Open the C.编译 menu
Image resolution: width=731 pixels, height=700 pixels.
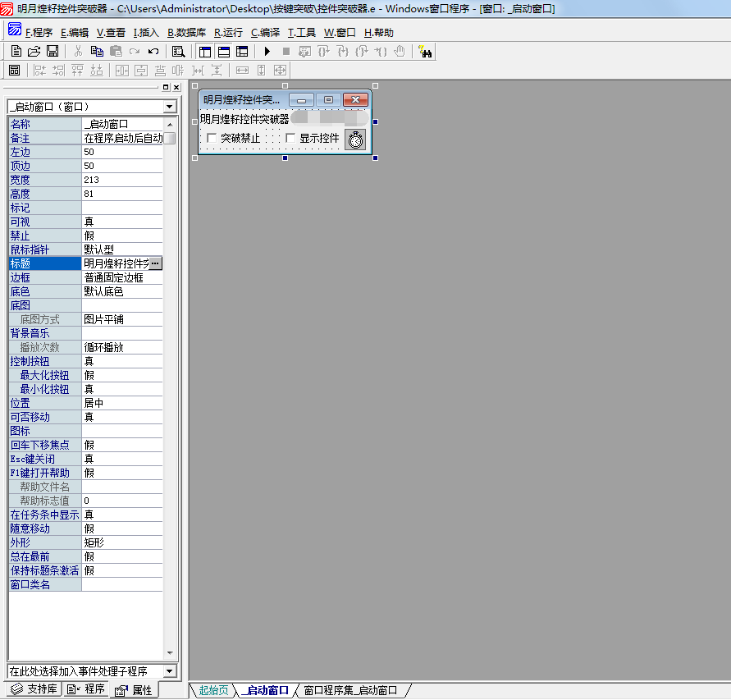click(x=265, y=33)
